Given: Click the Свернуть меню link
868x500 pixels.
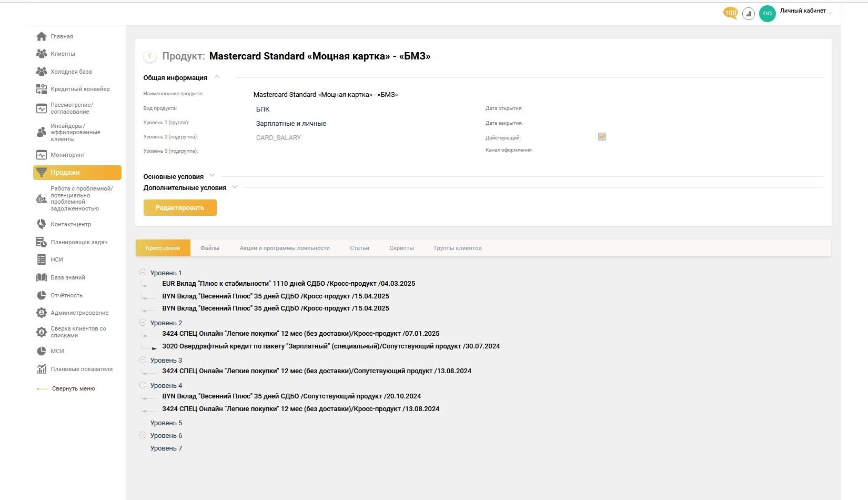Looking at the screenshot, I should point(74,389).
